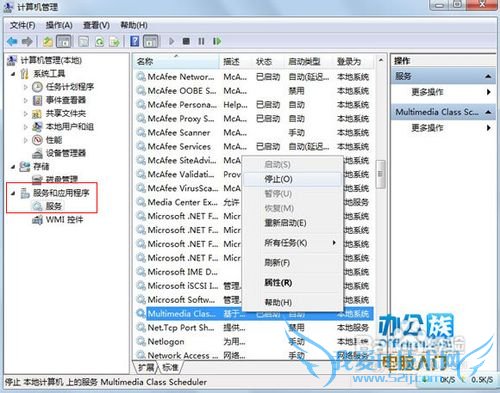
Task: Open 所有任务(K) submenu in context menu
Action: [x=293, y=243]
